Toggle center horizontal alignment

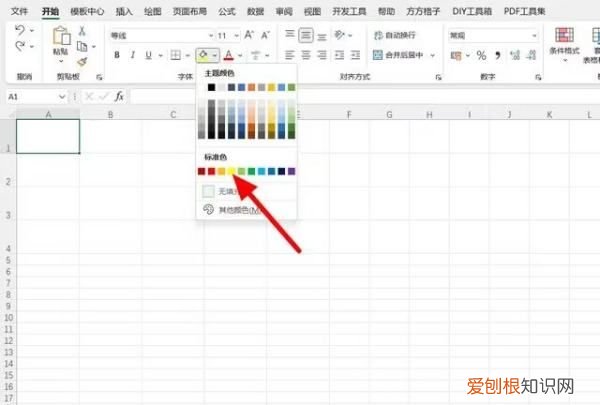(306, 55)
